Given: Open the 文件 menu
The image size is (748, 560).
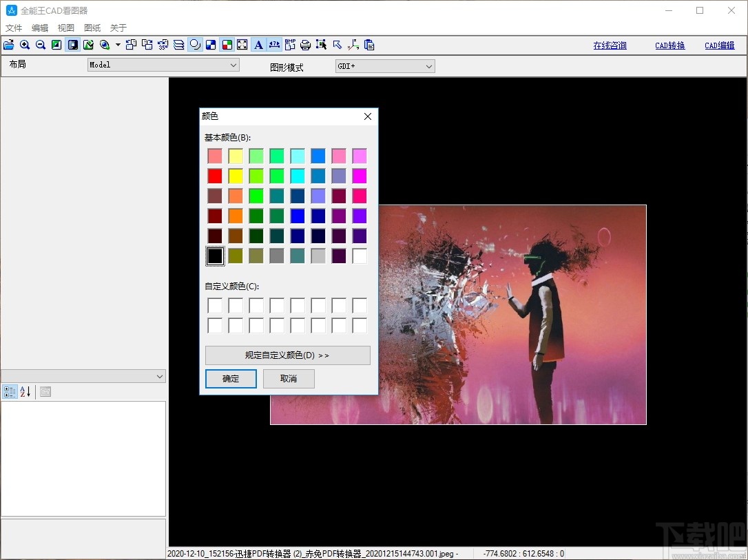Looking at the screenshot, I should click(14, 28).
